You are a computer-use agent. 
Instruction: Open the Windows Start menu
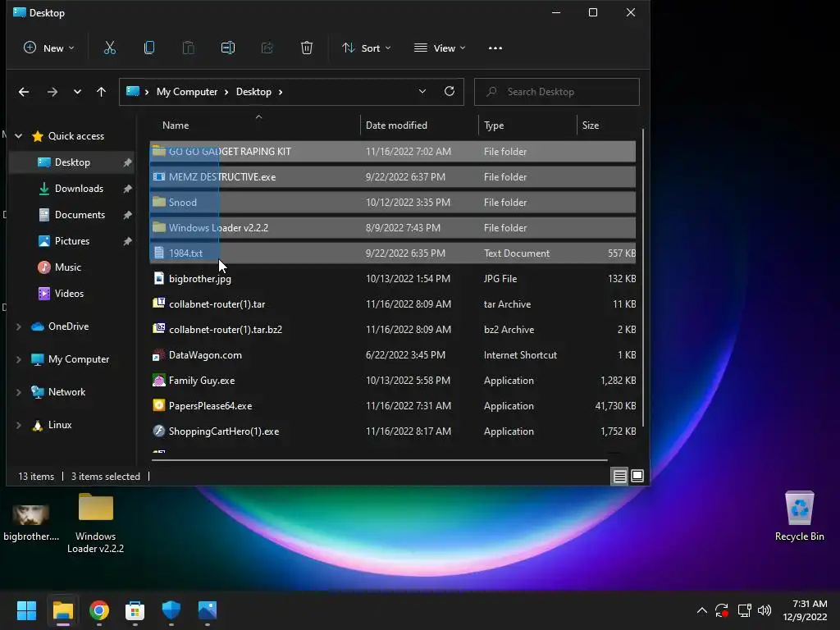point(26,610)
